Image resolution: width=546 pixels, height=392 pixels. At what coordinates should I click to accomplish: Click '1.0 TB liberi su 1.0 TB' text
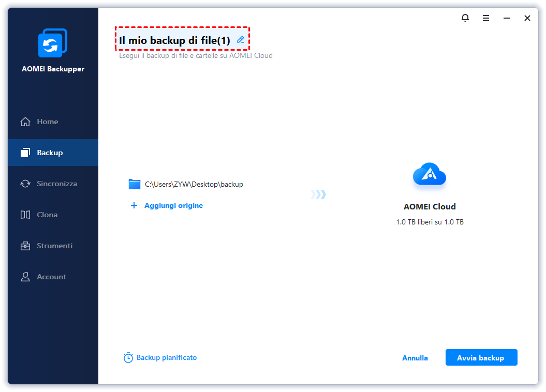tap(430, 222)
